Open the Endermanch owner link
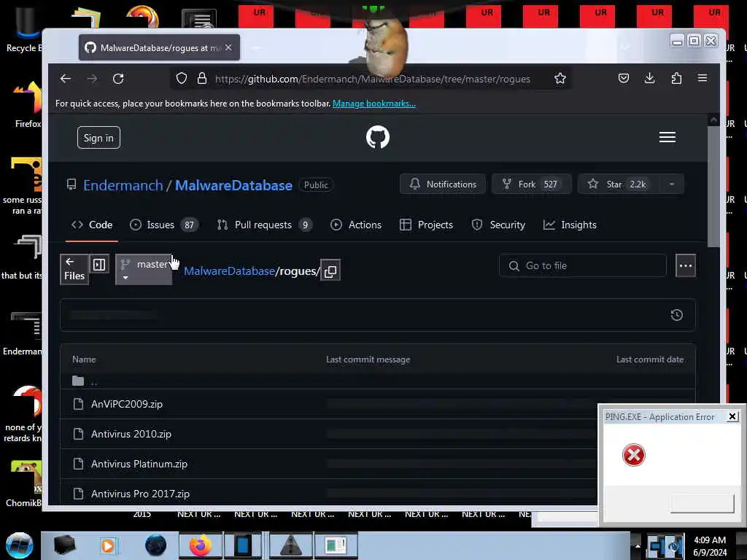 pyautogui.click(x=123, y=185)
